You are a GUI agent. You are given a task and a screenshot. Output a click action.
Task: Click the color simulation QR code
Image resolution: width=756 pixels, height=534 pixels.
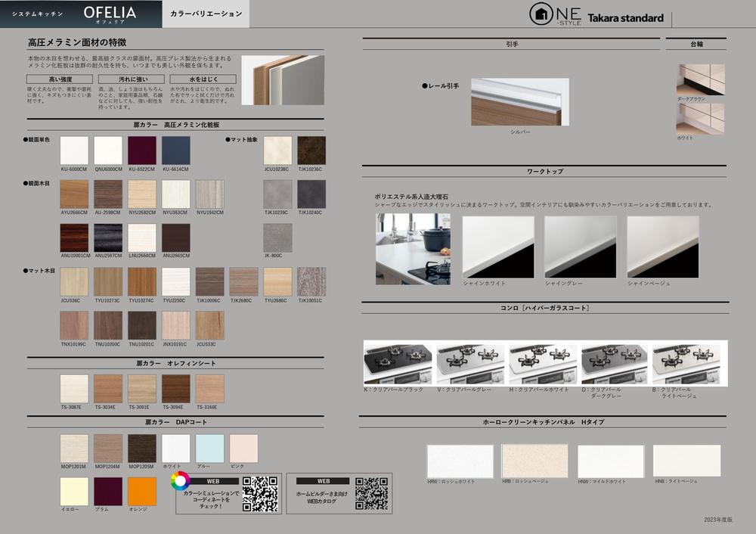260,494
